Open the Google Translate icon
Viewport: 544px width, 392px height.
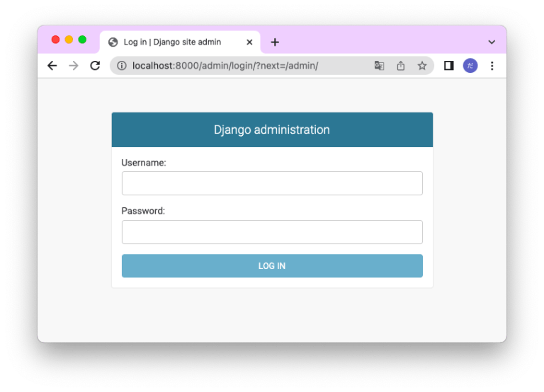(379, 66)
